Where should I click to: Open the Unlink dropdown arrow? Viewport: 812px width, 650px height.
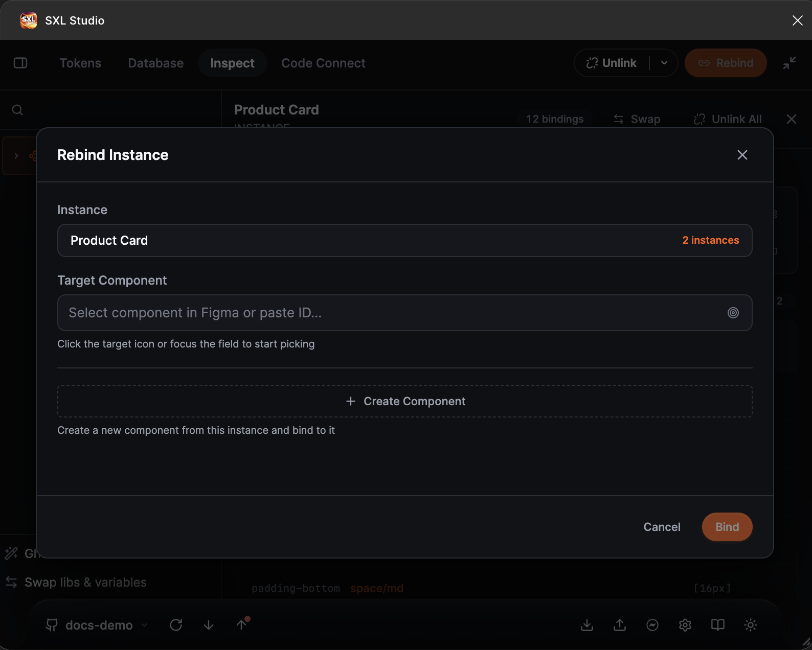pos(664,63)
